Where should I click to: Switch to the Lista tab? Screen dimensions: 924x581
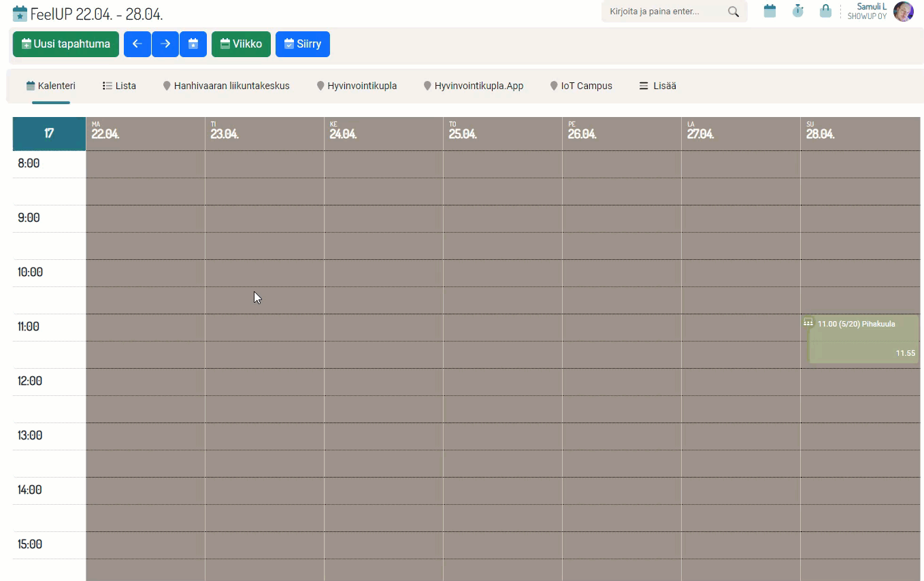(x=119, y=86)
